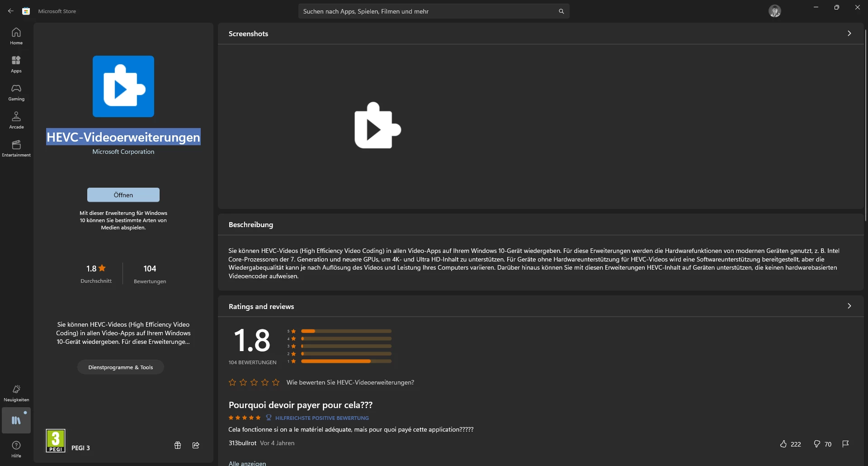Click the PEGI 3 rating badge
Screen dimensions: 868x466
coord(56,441)
